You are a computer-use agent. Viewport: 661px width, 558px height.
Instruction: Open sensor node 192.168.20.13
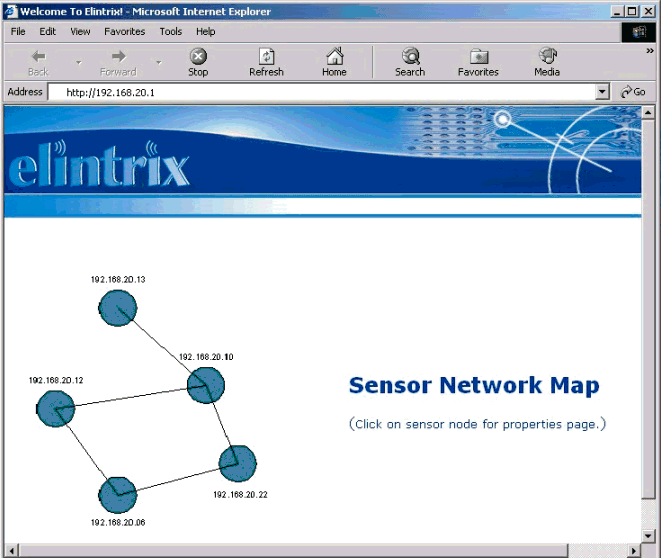(x=118, y=308)
